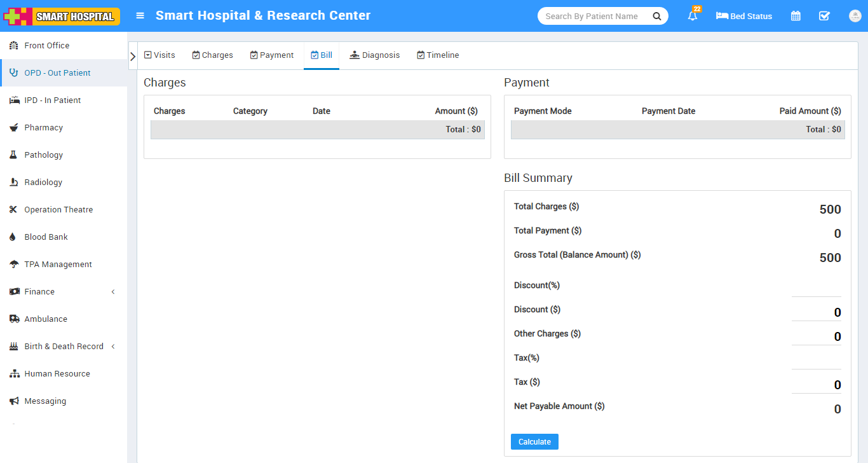Open the task checklist icon in header

click(x=824, y=16)
